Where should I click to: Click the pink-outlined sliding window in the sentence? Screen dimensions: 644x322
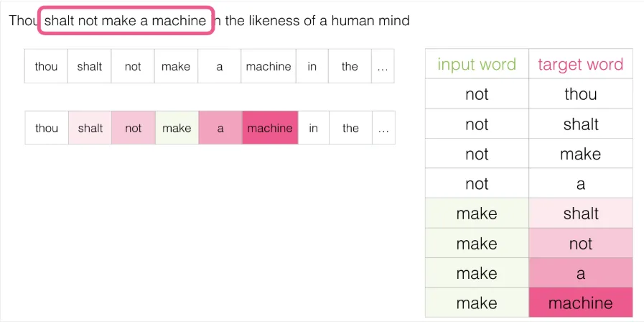[x=125, y=21]
